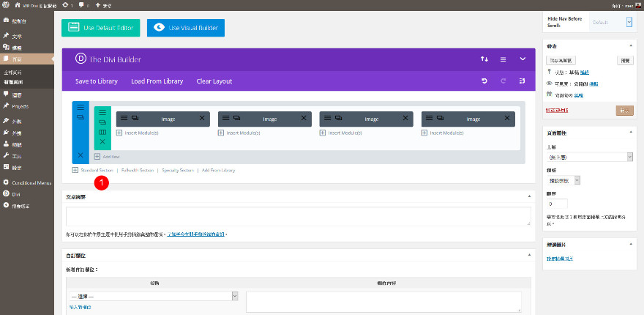Choose Load From Library
This screenshot has width=644, height=315.
(157, 81)
